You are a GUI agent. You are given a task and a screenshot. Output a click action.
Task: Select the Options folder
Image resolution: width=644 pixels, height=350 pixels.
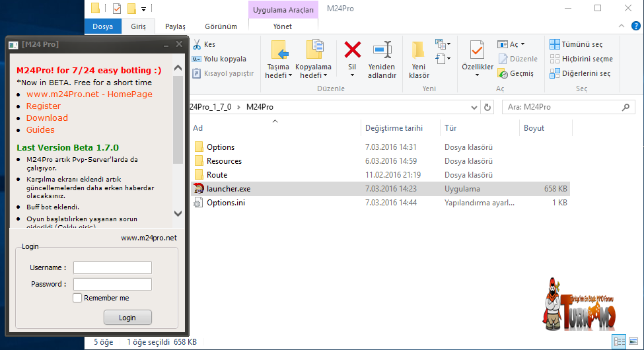point(380,147)
